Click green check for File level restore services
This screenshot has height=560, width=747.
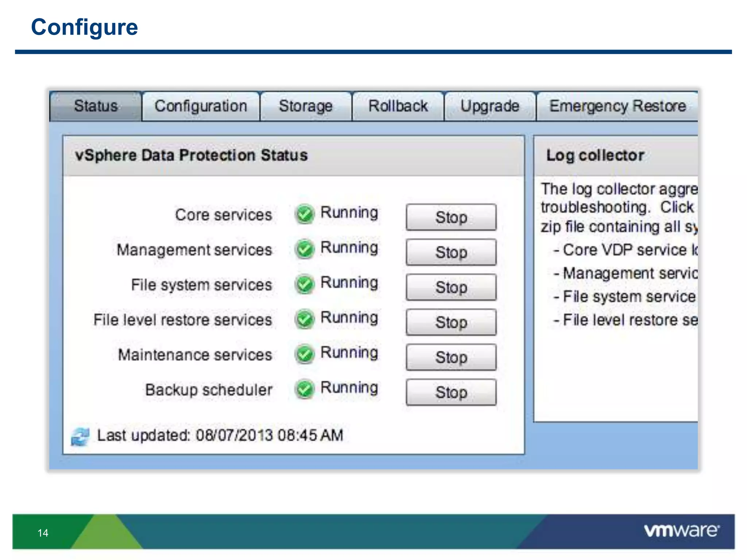pyautogui.click(x=305, y=319)
